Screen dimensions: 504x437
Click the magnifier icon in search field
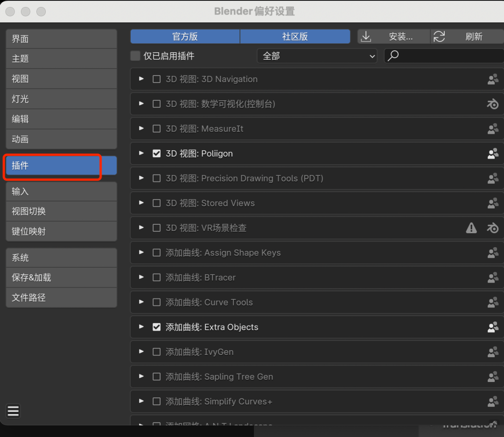(x=393, y=56)
